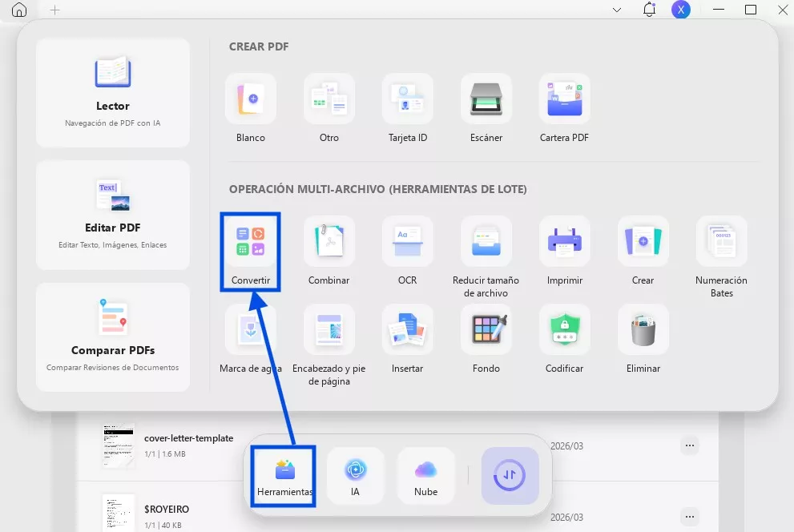Click 2026/03 date of cover-letter-template
Viewport: 794px width, 532px height.
(x=566, y=446)
